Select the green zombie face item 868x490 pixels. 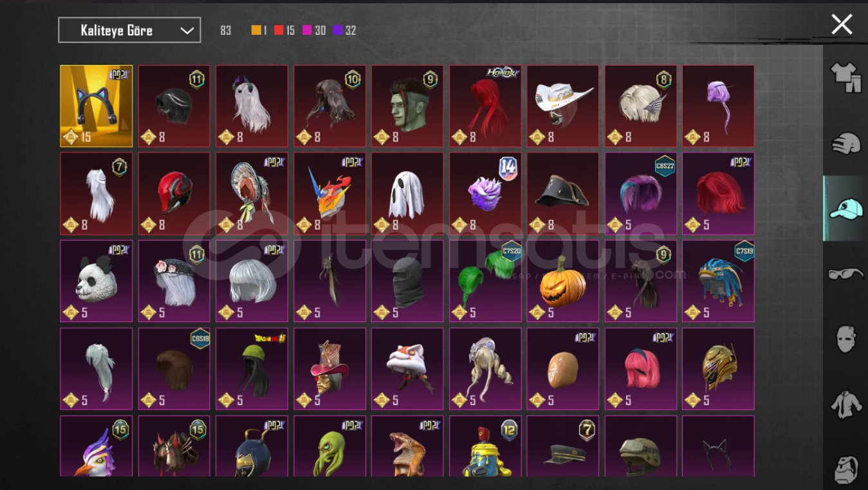pos(407,106)
